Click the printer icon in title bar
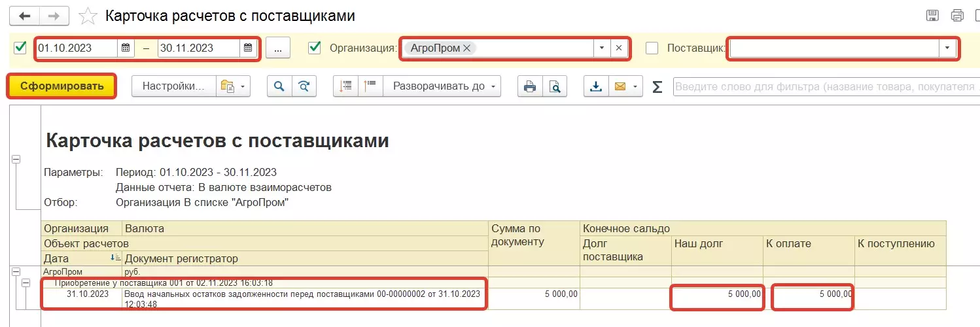980x327 pixels. (958, 16)
